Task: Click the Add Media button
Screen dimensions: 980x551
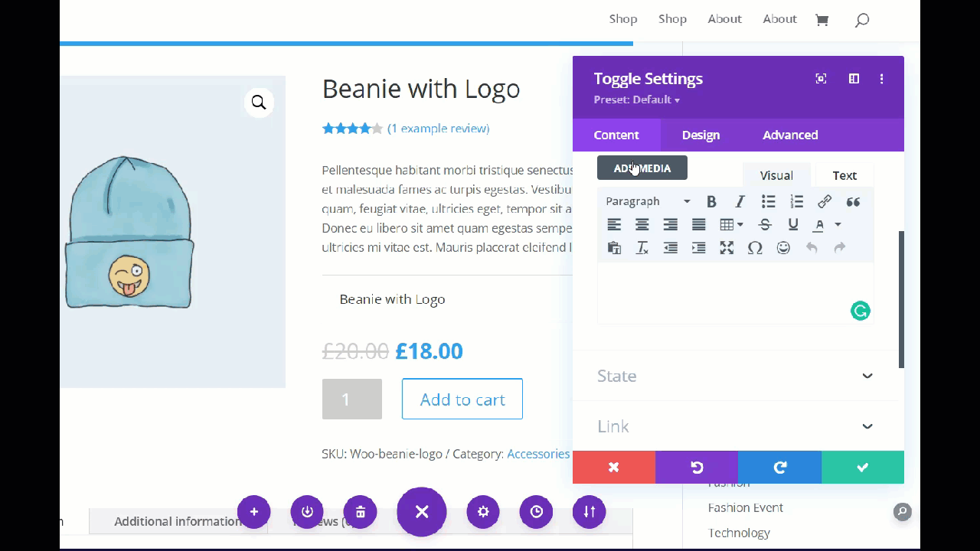Action: coord(642,168)
